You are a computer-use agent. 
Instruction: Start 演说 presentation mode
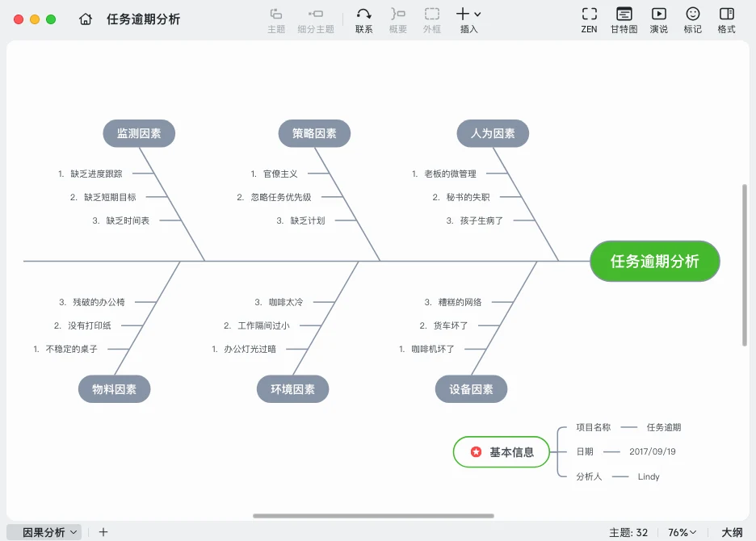(658, 19)
